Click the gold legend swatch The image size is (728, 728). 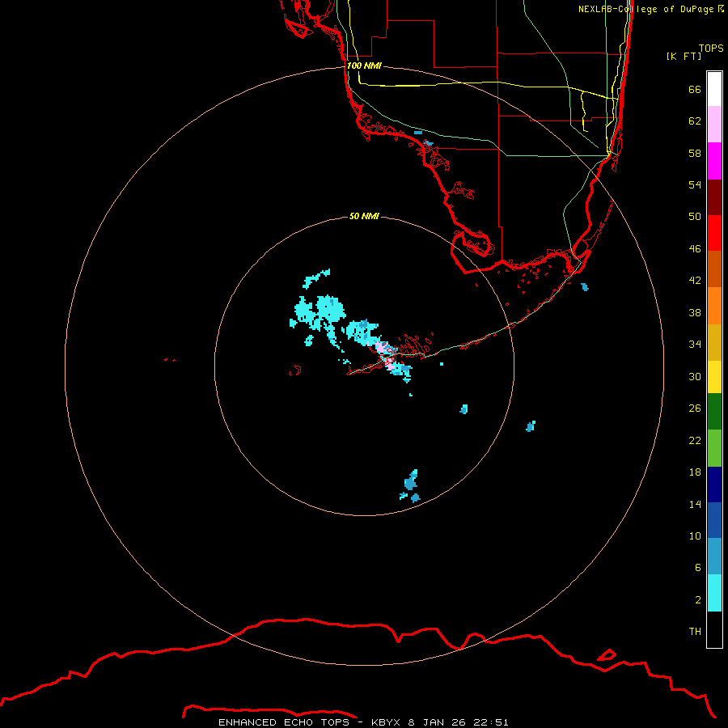(714, 343)
